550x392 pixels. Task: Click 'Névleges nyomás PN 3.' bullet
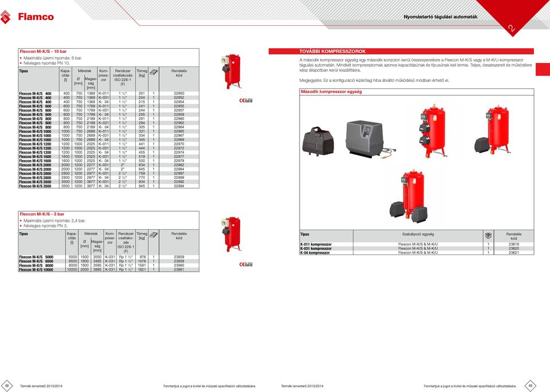[x=45, y=226]
